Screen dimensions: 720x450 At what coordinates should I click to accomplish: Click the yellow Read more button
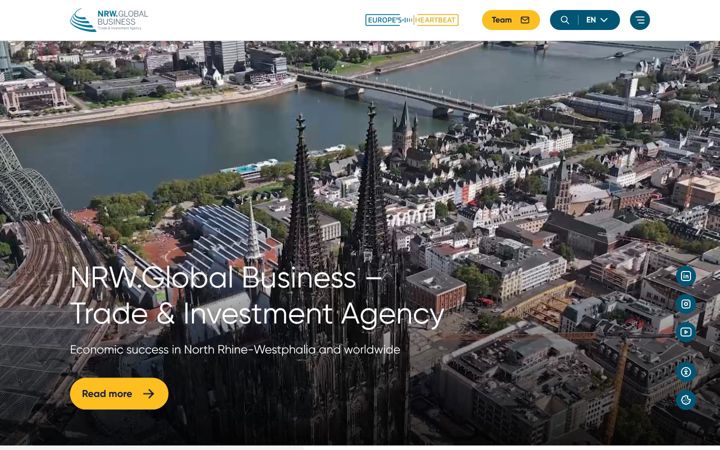point(119,394)
